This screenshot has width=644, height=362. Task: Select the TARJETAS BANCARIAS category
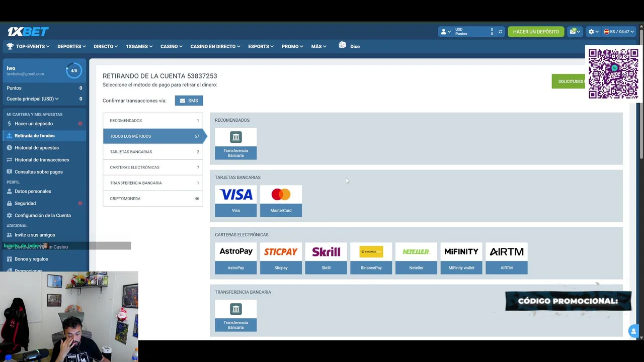coord(153,152)
